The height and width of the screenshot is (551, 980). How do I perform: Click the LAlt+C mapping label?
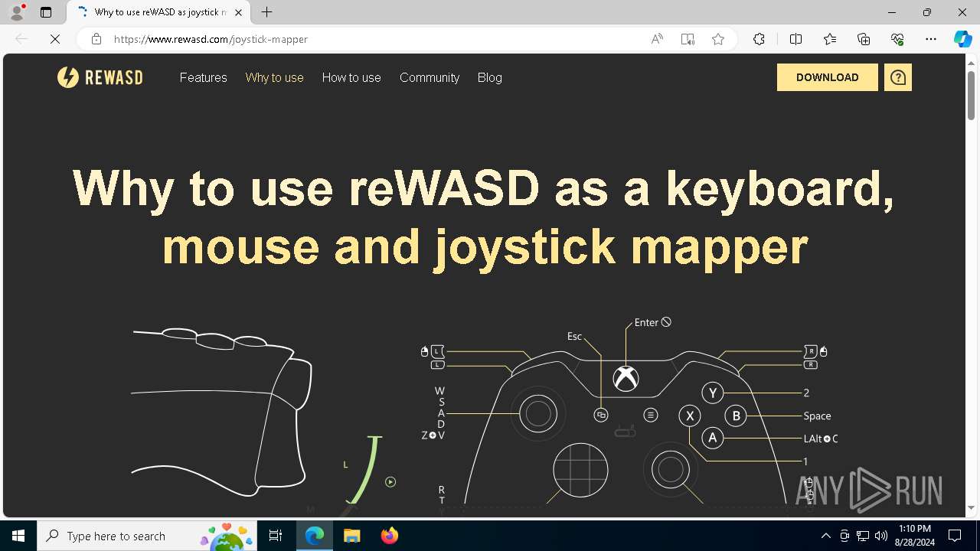[x=821, y=439]
